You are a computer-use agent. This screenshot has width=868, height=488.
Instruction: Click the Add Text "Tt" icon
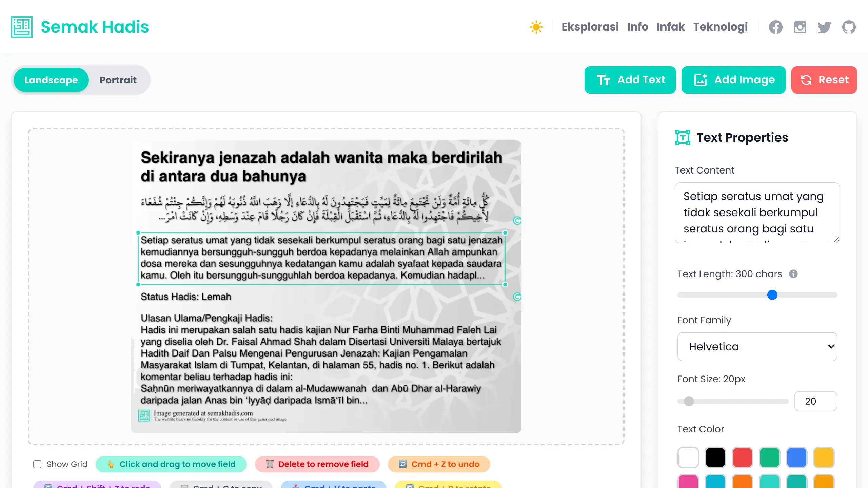click(605, 80)
